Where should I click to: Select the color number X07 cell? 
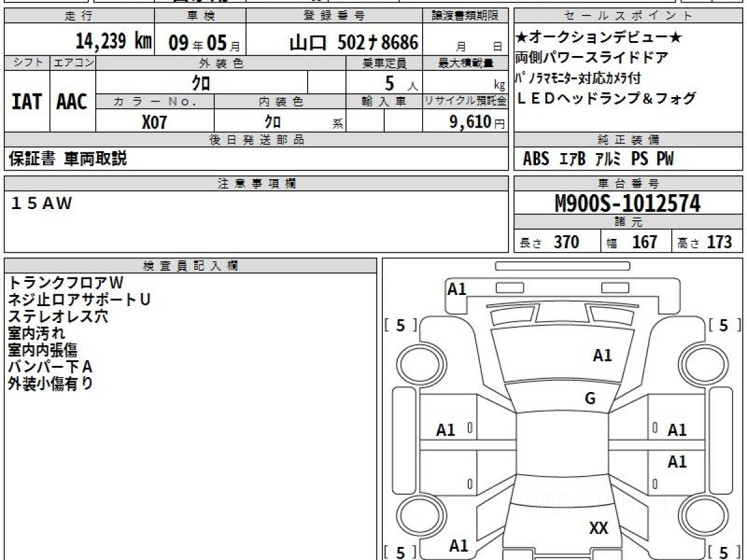point(154,121)
